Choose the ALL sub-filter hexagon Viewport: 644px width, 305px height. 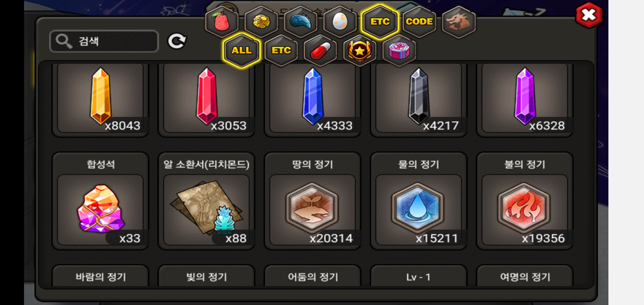click(241, 50)
